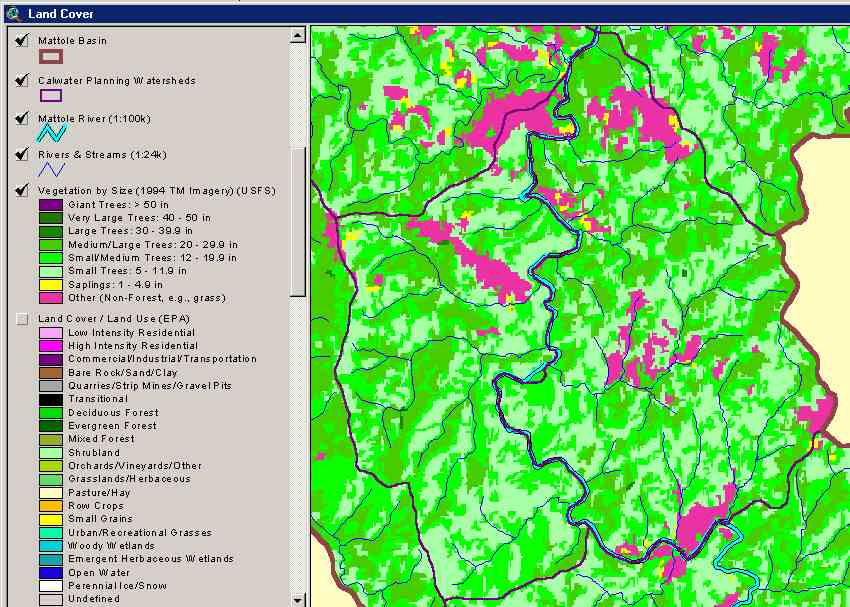Click the Land Cover window title icon

(x=12, y=13)
